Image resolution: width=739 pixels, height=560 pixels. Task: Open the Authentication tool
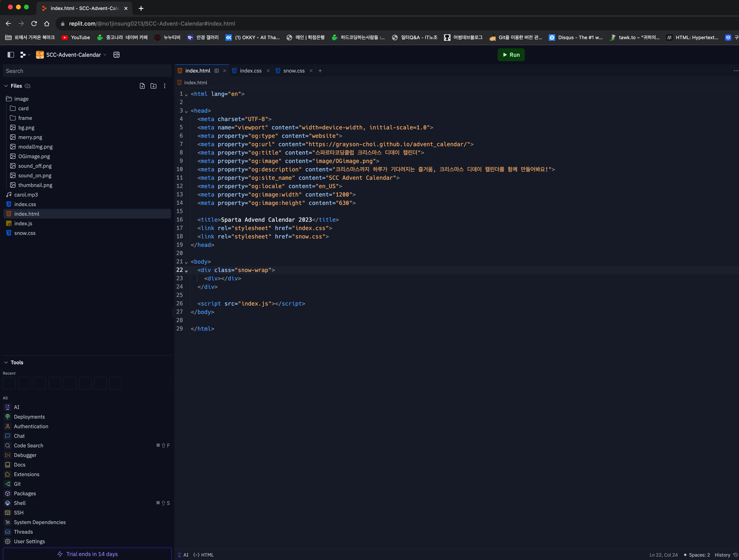click(x=87, y=426)
